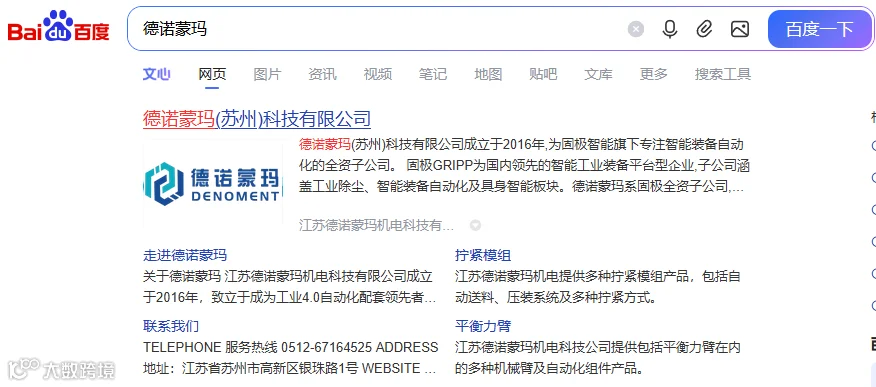Select the 网页 tab
This screenshot has width=876, height=387.
point(212,74)
